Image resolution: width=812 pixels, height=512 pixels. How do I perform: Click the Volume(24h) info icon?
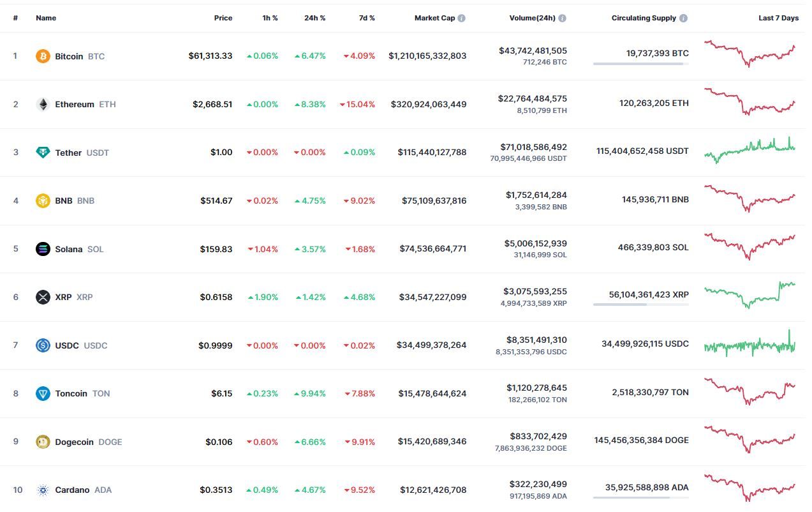(x=563, y=18)
